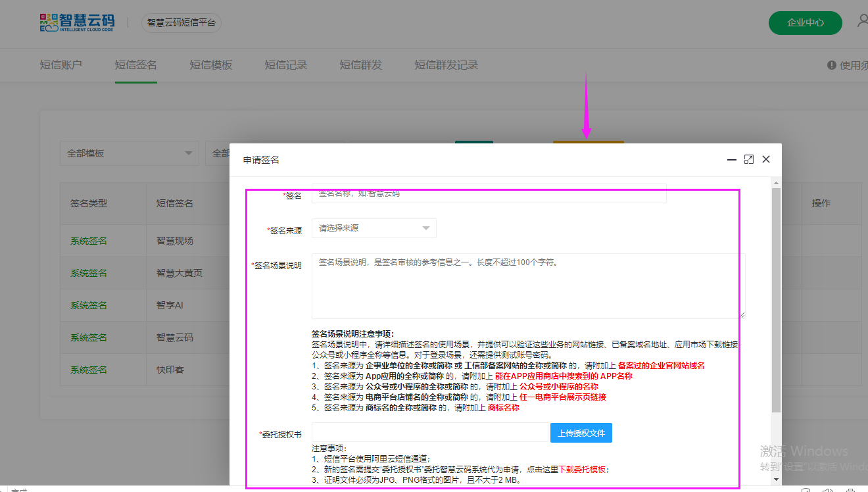Click the 企业中心 button

click(805, 22)
